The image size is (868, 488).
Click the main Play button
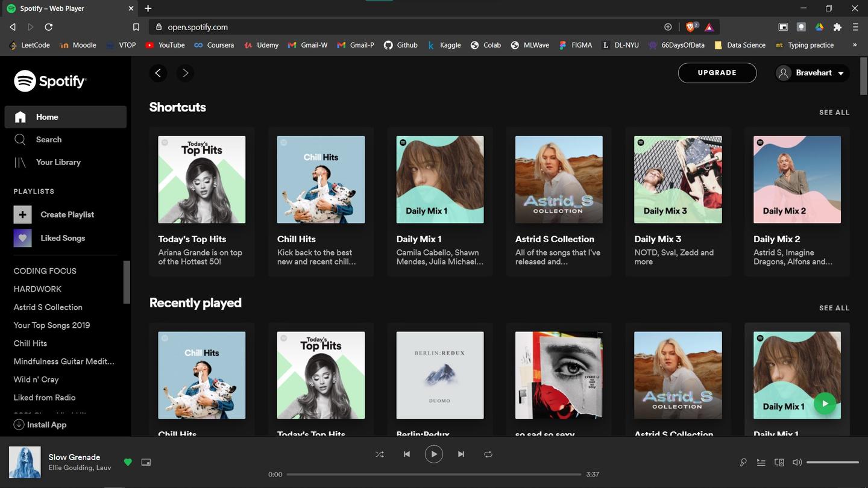(x=434, y=454)
